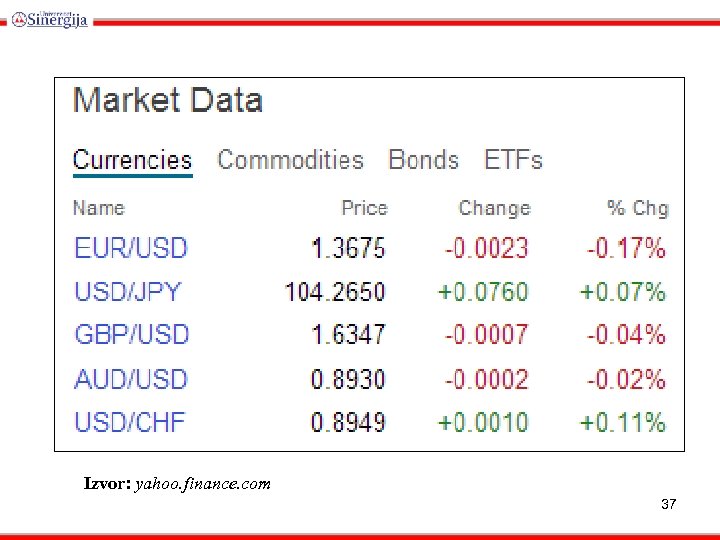
Task: Click the USD/JPY change +0.0760
Action: coord(483,292)
